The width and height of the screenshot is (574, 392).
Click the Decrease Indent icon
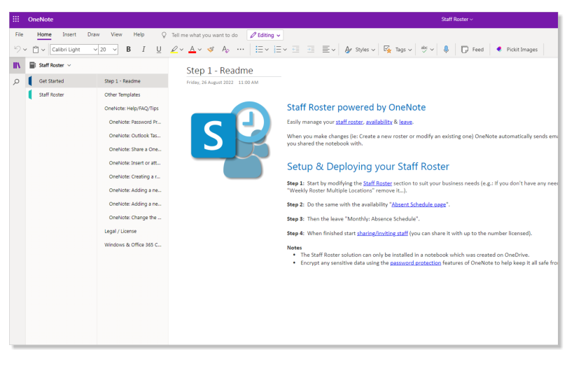[x=296, y=50]
